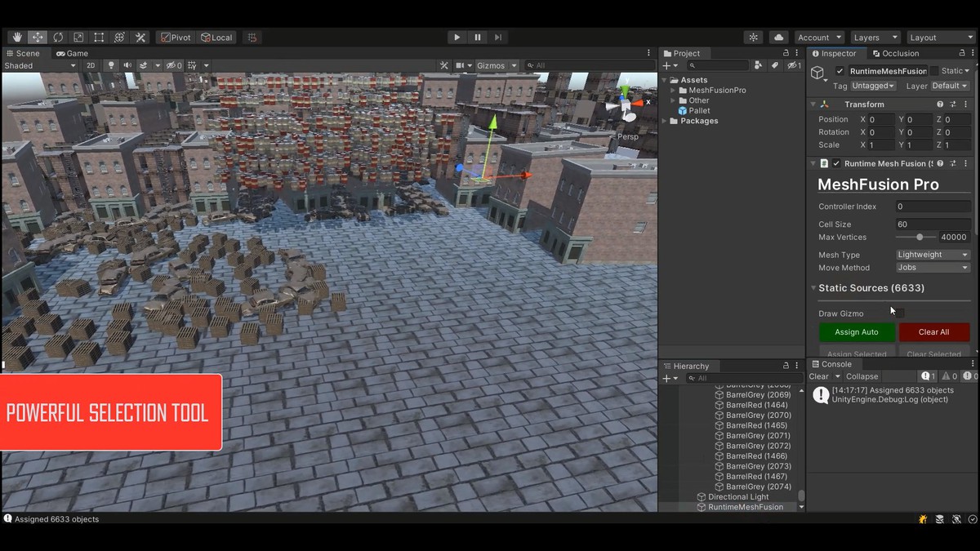This screenshot has width=980, height=551.
Task: Toggle hidden objects visibility count in Scene
Action: pos(174,65)
